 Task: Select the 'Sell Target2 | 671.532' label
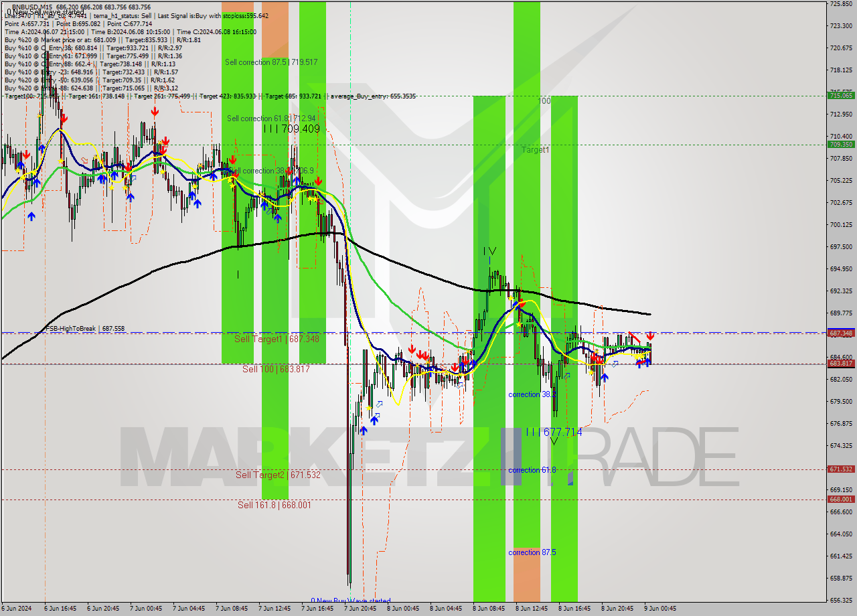(x=278, y=475)
